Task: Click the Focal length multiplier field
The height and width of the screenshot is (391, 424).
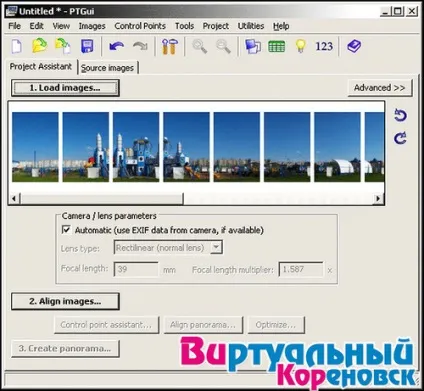Action: pyautogui.click(x=301, y=269)
